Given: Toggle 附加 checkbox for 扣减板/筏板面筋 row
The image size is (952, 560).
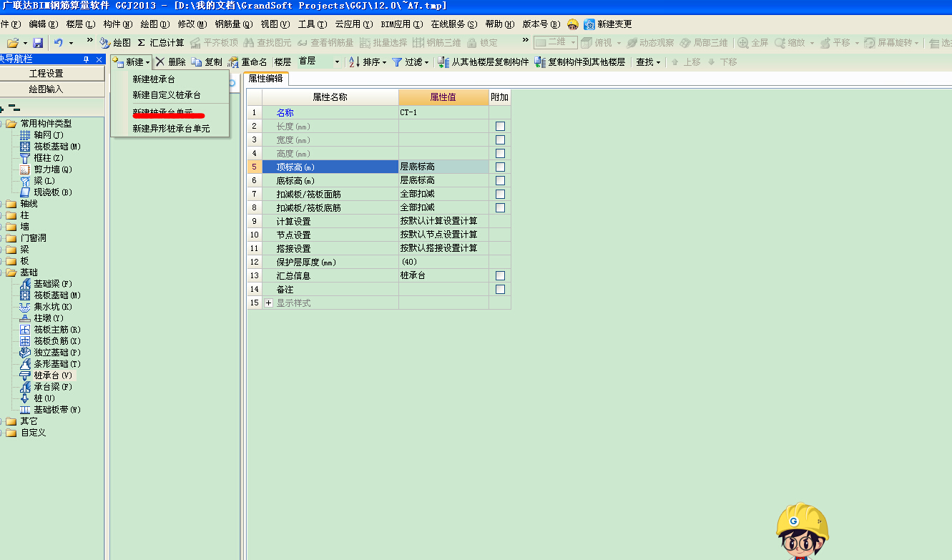Looking at the screenshot, I should [500, 194].
